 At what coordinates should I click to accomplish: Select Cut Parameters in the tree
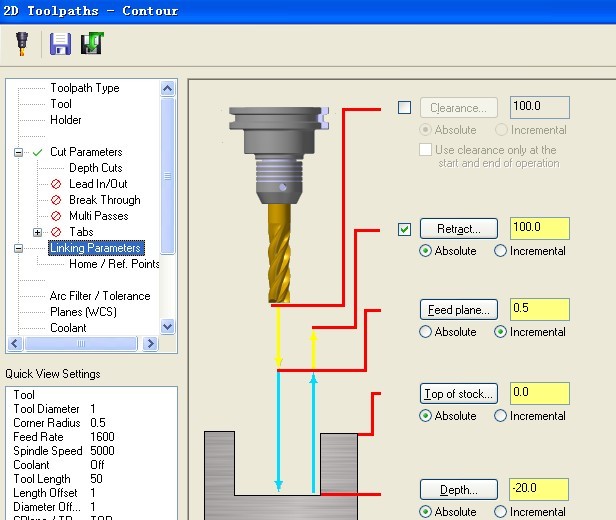pyautogui.click(x=86, y=152)
